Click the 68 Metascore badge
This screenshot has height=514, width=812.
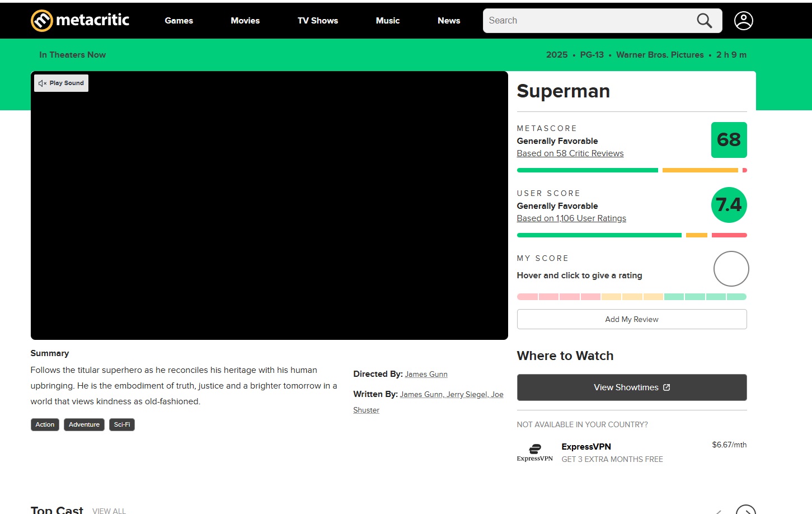click(x=729, y=140)
